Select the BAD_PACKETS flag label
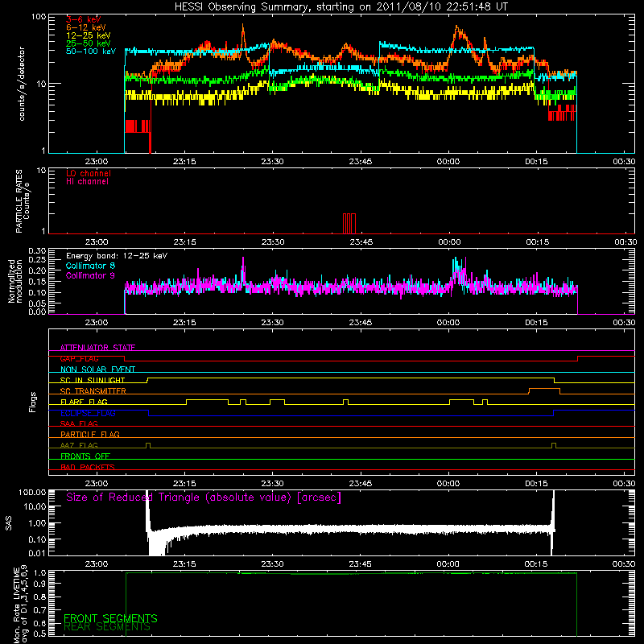The width and height of the screenshot is (644, 644). 88,467
